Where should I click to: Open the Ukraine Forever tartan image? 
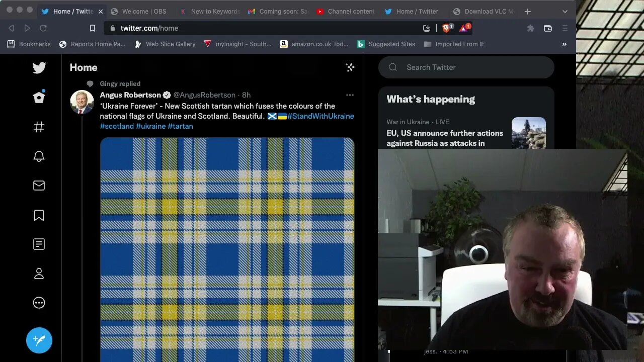pyautogui.click(x=227, y=249)
